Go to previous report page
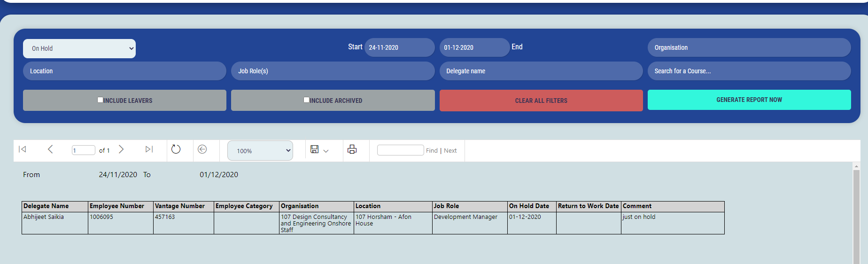Image resolution: width=868 pixels, height=264 pixels. tap(50, 149)
